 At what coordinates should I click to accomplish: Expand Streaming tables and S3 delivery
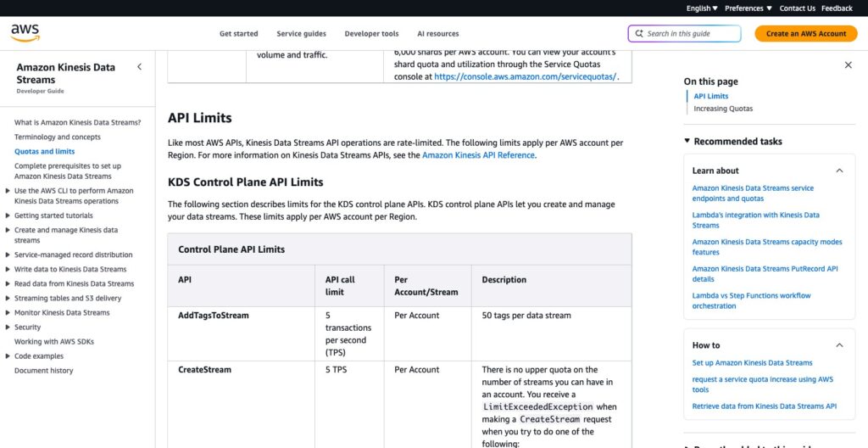coord(8,299)
